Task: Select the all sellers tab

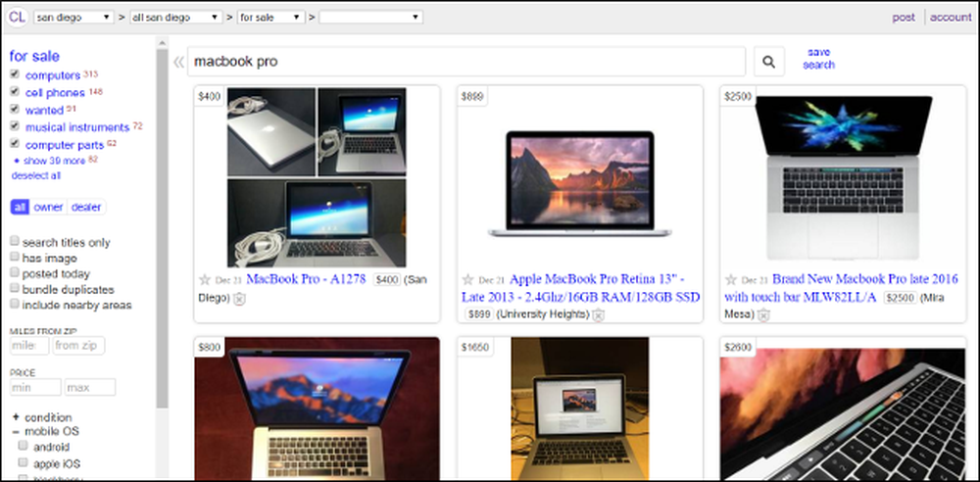Action: tap(21, 207)
